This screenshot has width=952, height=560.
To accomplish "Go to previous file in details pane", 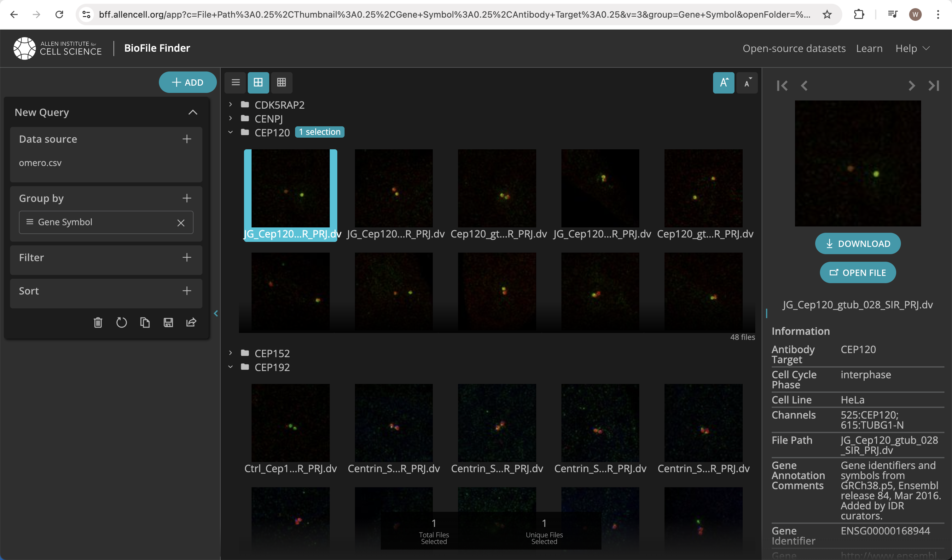I will point(804,86).
